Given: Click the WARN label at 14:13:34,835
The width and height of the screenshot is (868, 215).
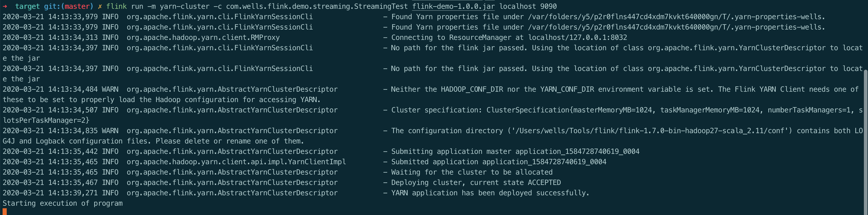Looking at the screenshot, I should coord(110,131).
